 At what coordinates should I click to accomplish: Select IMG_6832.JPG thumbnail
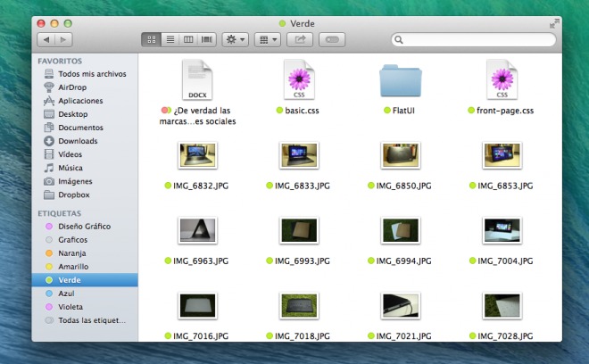coord(197,155)
